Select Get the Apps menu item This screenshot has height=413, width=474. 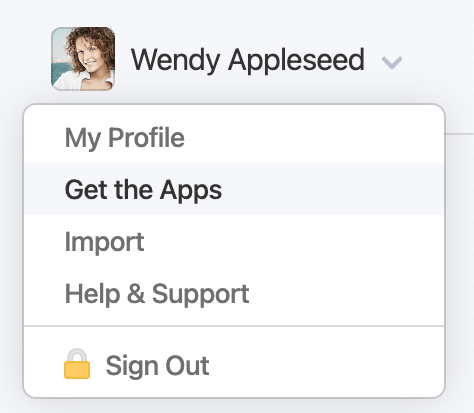[234, 189]
